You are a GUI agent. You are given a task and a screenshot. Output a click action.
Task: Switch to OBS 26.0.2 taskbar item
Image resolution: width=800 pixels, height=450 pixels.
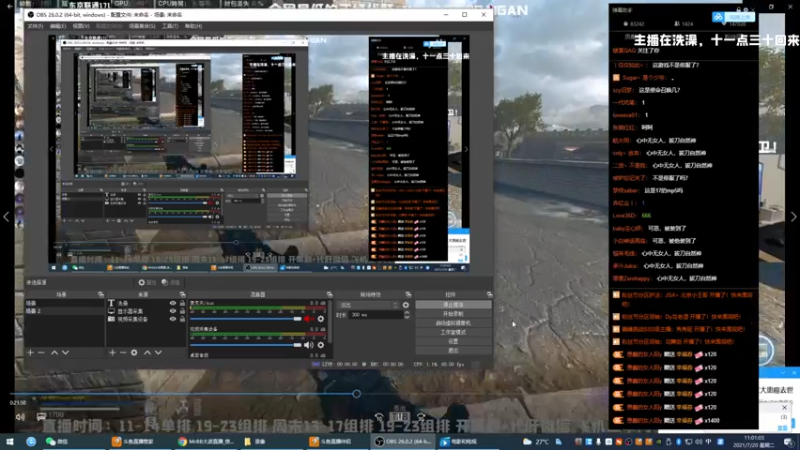tap(403, 441)
